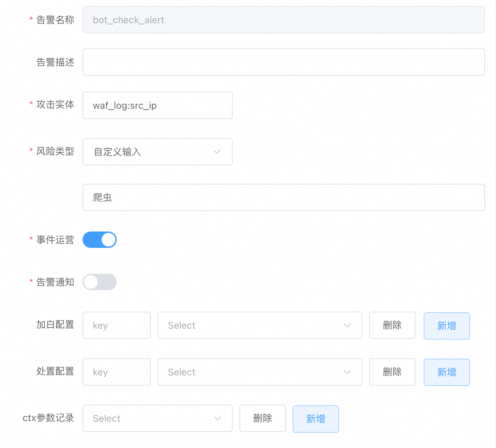This screenshot has width=496, height=448.
Task: Click 删除 button in 加白配置 row
Action: coord(392,325)
